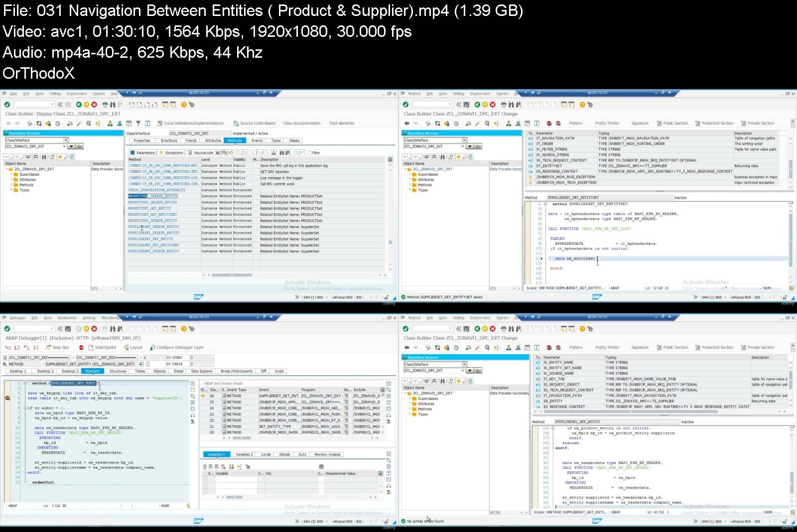Click Favorites star icon in Display Class repository browser
The height and width of the screenshot is (532, 797).
60,157
